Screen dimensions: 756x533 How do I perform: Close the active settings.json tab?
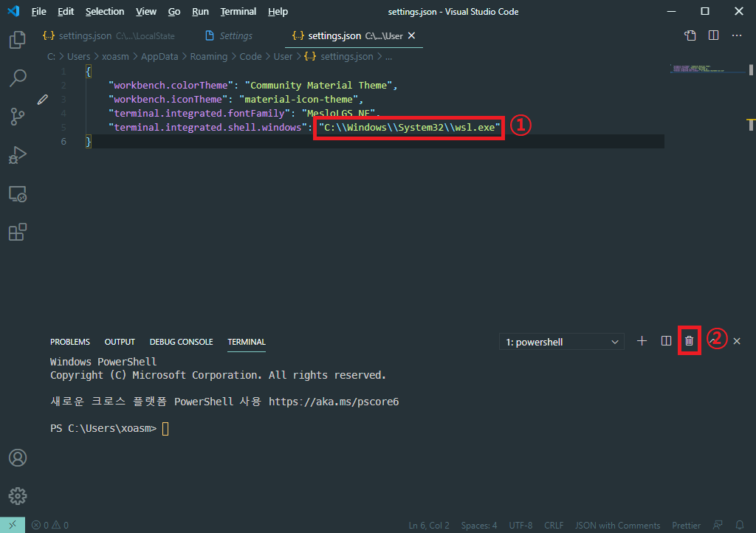tap(412, 35)
